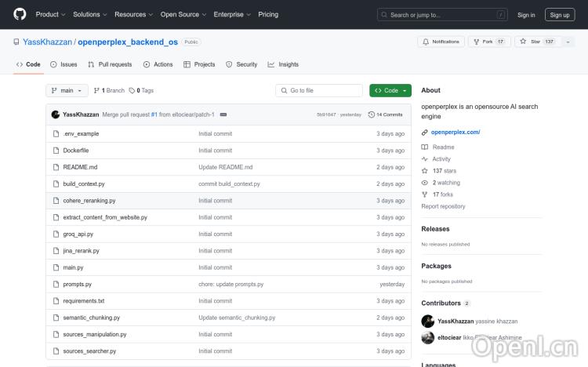Screen dimensions: 588x367
Task: Open the cohere_reranking.py file
Action: (x=89, y=201)
